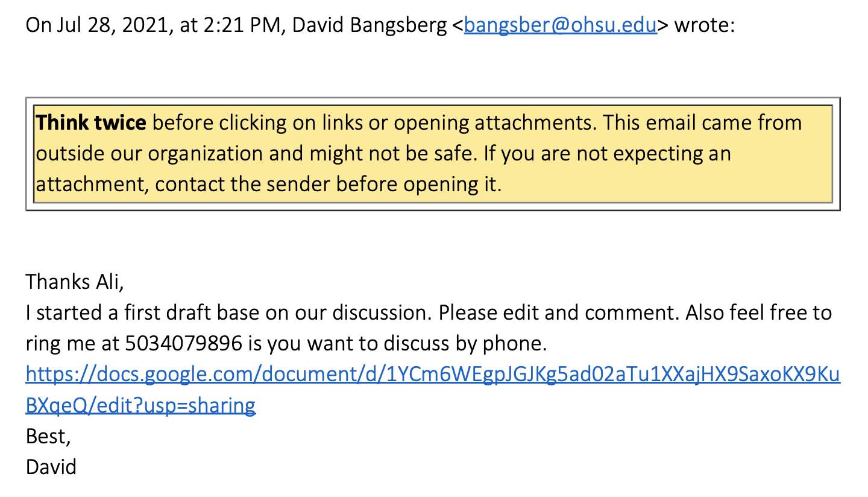Click the bold 'Think twice' warning text
Screen dimensions: 868x497
pos(91,123)
